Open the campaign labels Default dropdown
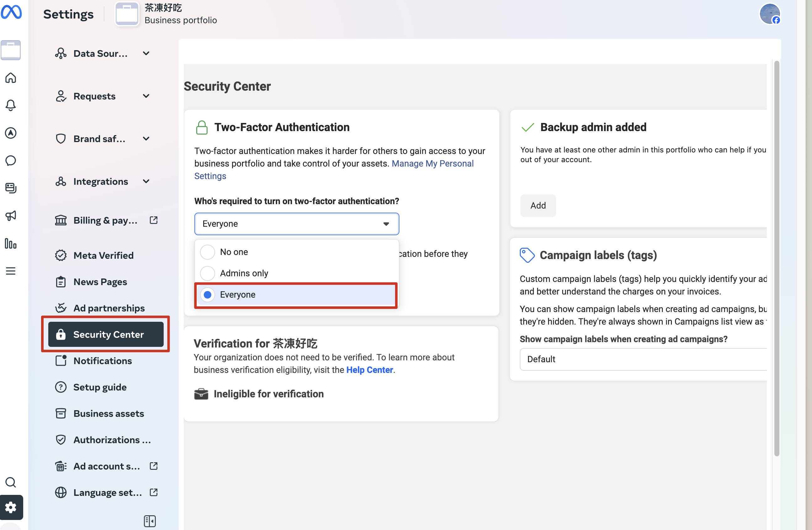 (x=643, y=359)
